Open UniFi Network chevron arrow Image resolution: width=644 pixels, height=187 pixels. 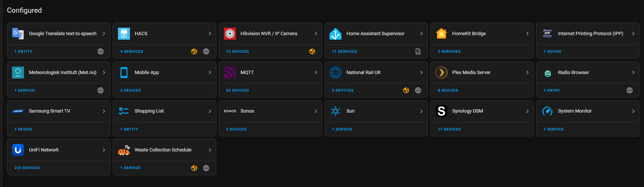104,150
